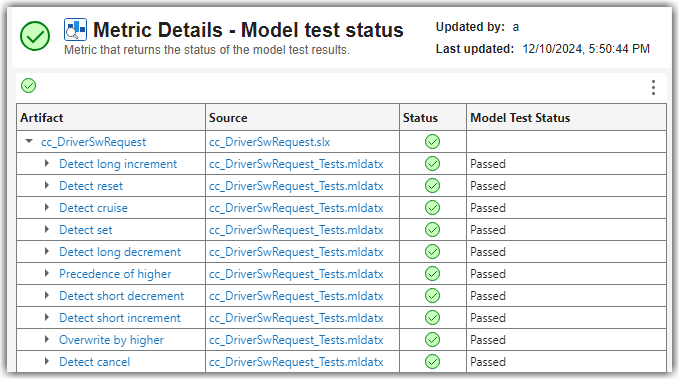Open the Detect short decrement artifact link
This screenshot has width=680, height=380.
(121, 296)
